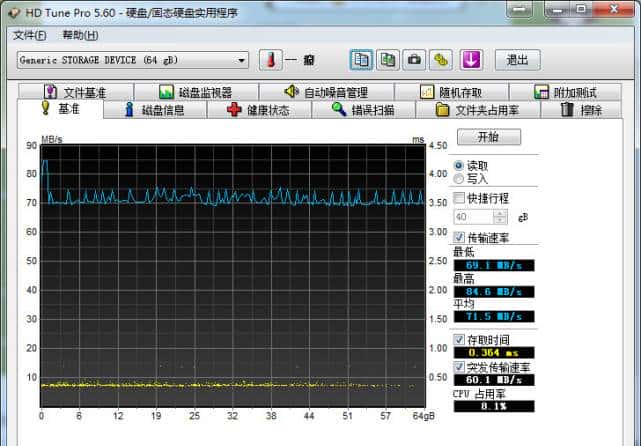Open the 擦除 erase tab
The width and height of the screenshot is (641, 446).
tap(582, 110)
